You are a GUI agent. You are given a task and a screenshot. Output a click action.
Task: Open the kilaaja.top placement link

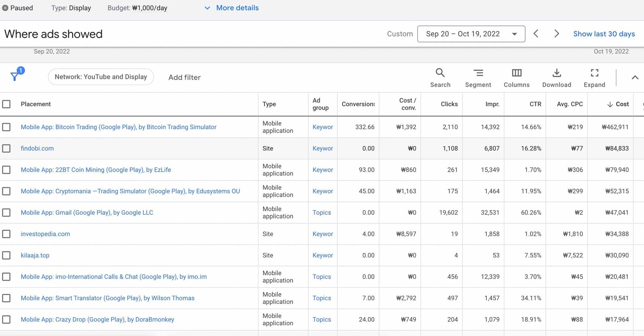tap(35, 255)
